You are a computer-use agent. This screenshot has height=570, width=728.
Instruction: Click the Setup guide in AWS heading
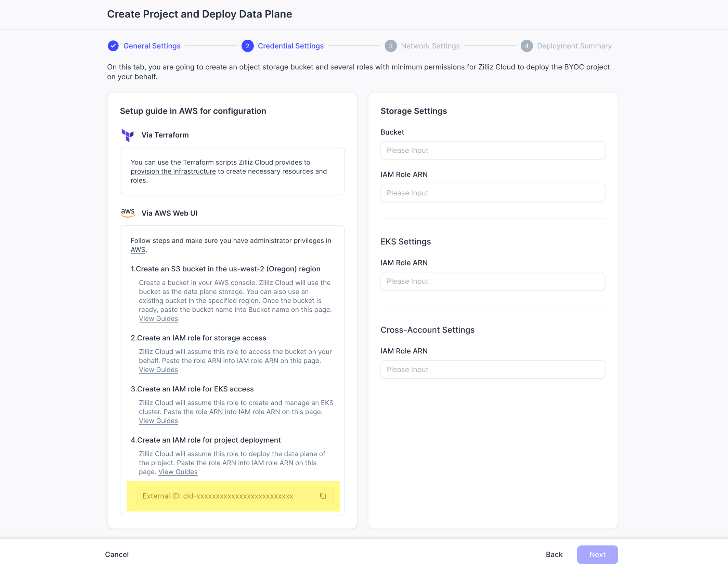coord(193,111)
